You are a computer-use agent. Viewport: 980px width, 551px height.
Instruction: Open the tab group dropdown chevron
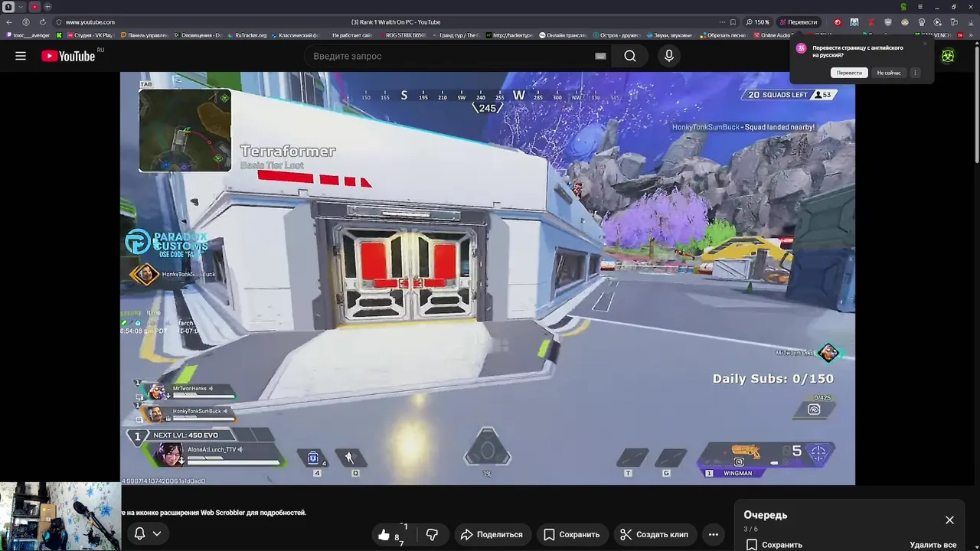(x=21, y=7)
